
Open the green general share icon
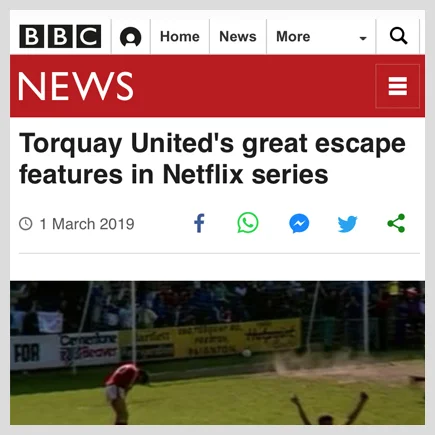point(396,223)
